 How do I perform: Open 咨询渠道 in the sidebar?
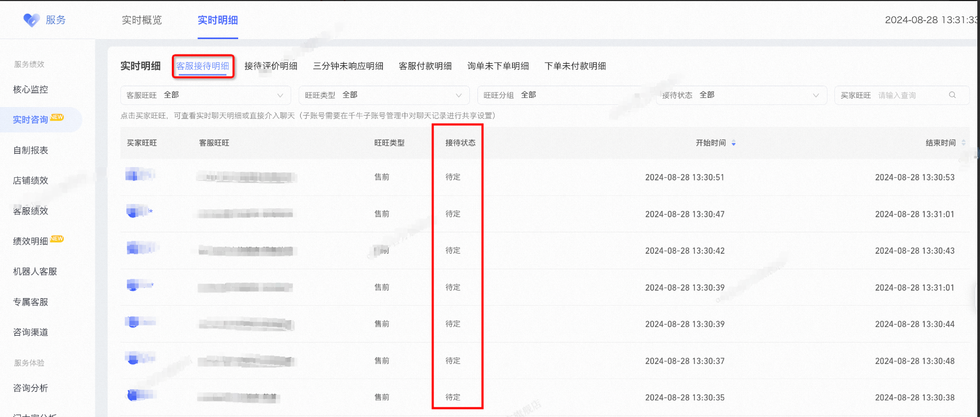point(31,332)
